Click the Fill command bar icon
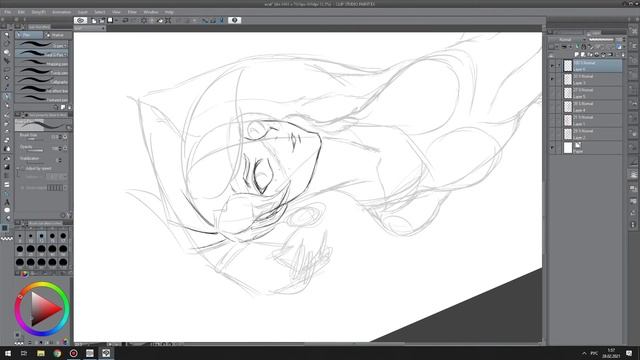 click(x=160, y=20)
